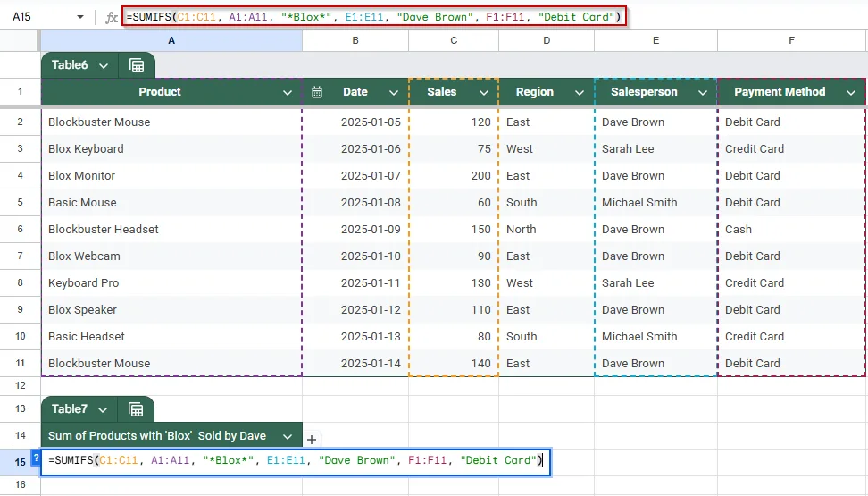Expand the Table6 name dropdown
The width and height of the screenshot is (868, 496).
click(103, 66)
